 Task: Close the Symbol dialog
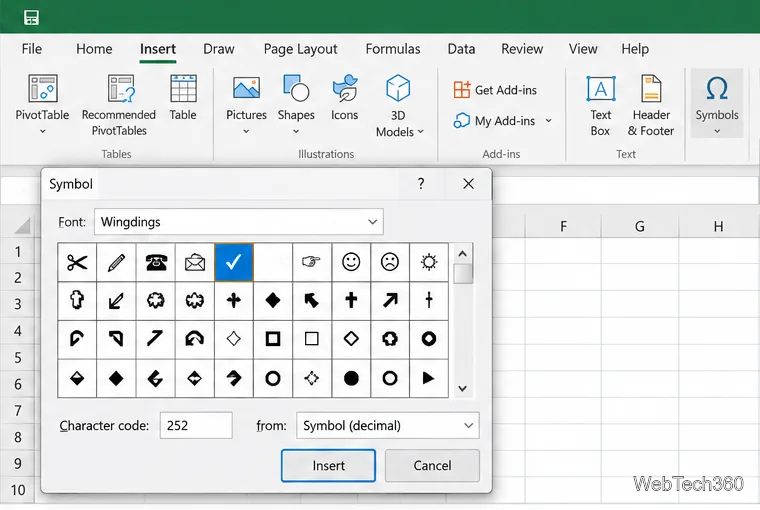point(468,184)
